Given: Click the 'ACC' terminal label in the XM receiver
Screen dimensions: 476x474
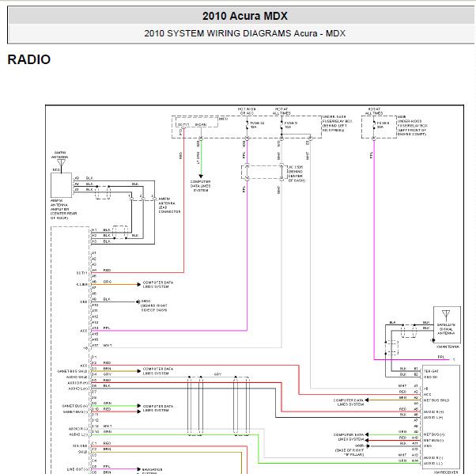Looking at the screenshot, I should coord(428,394).
